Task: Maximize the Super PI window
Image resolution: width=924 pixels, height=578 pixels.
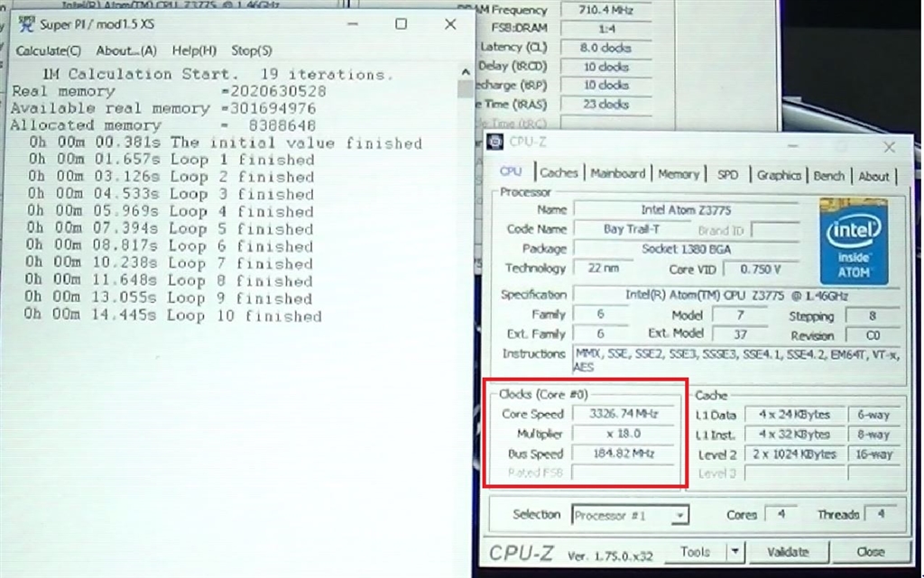Action: (402, 24)
